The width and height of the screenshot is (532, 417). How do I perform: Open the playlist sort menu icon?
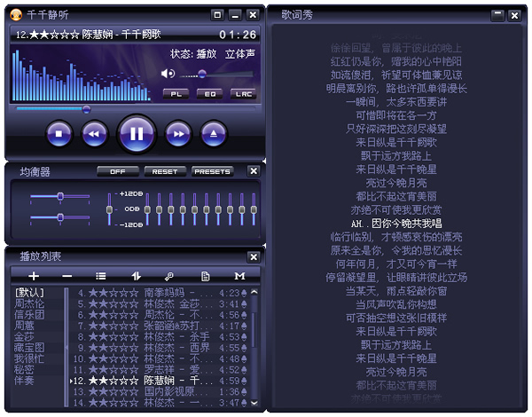point(136,276)
